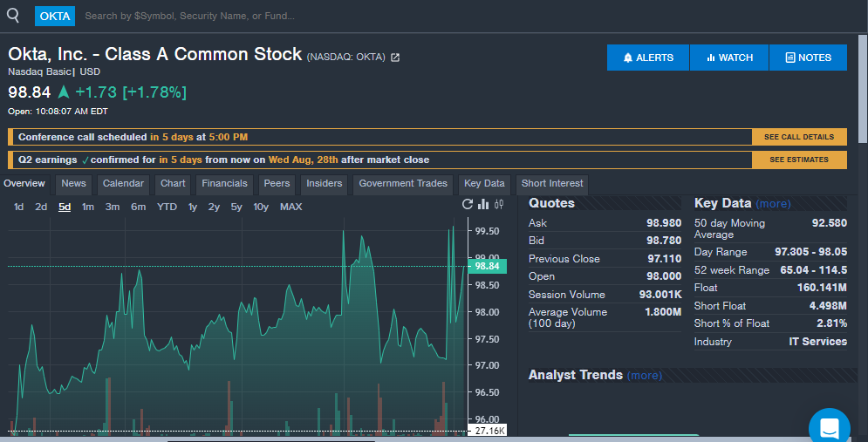Add stock with the WATCH button
Viewport: 868px width, 442px height.
tap(729, 58)
